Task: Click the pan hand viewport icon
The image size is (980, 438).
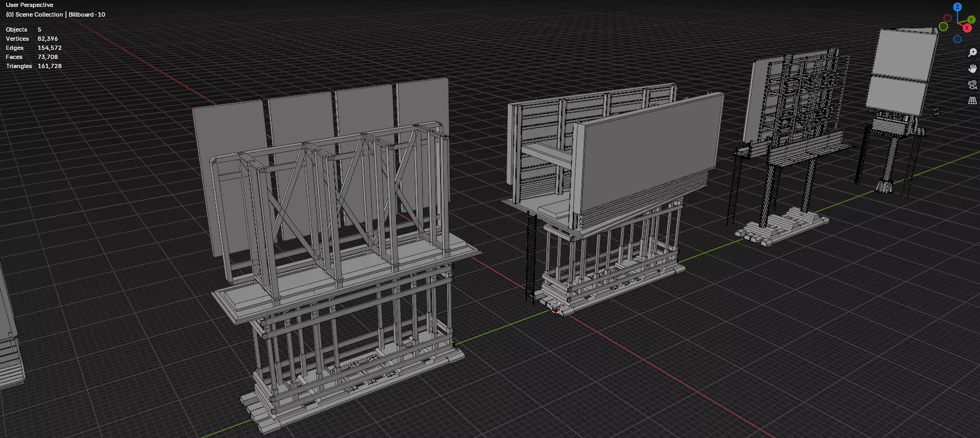Action: pyautogui.click(x=972, y=69)
